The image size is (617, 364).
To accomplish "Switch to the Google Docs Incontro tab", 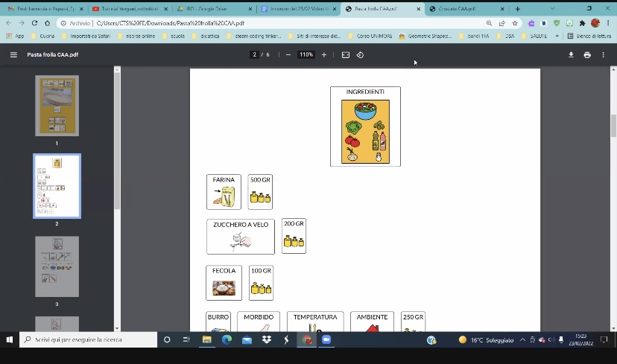I will (298, 9).
